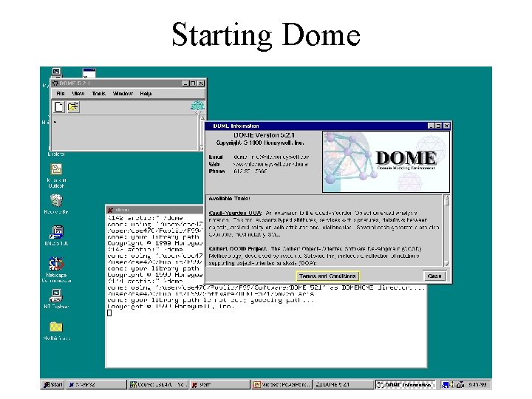
Task: Click the Phone number line in DOME Information
Action: coord(238,171)
